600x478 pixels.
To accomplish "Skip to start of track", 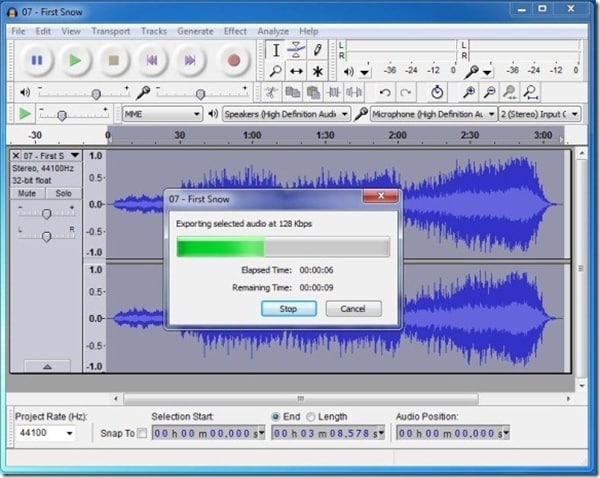I will tap(152, 60).
